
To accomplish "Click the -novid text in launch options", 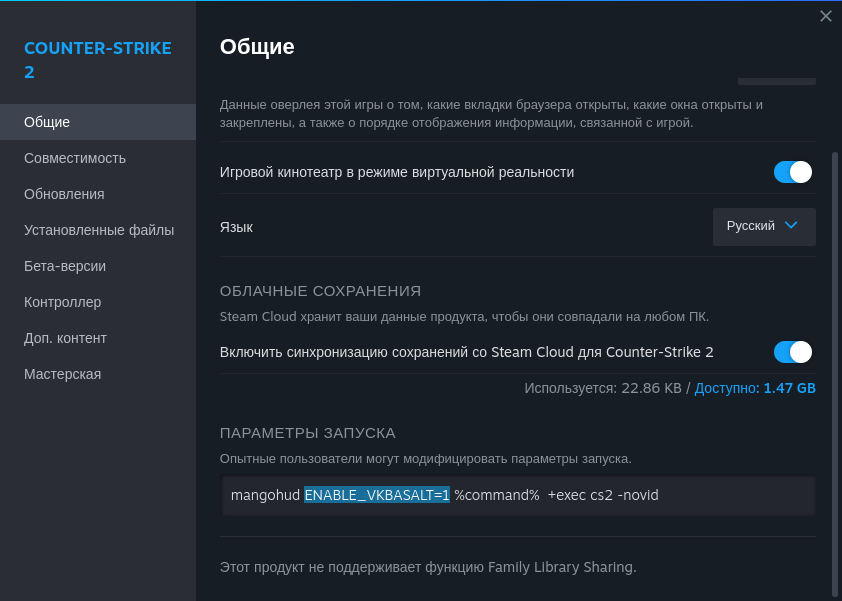I will click(638, 495).
